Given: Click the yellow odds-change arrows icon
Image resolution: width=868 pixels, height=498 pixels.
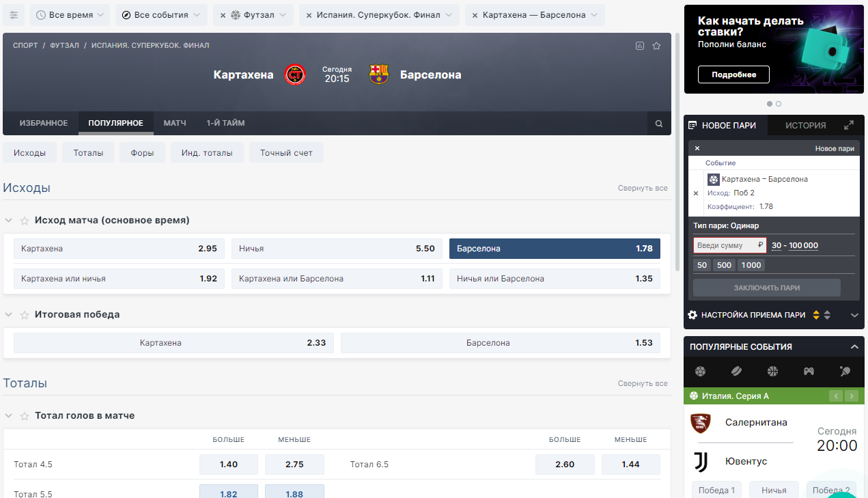Looking at the screenshot, I should click(x=815, y=315).
